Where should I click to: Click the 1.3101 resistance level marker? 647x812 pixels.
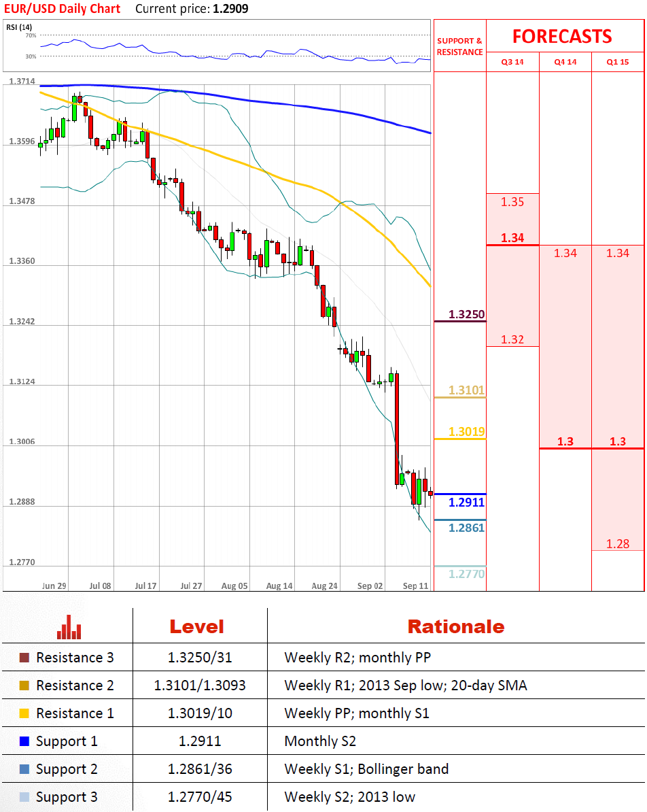(466, 390)
